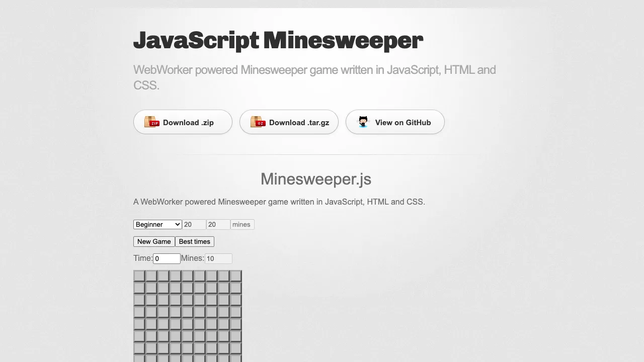Click the second grid-size field showing 20
Image resolution: width=644 pixels, height=362 pixels.
[x=218, y=225]
